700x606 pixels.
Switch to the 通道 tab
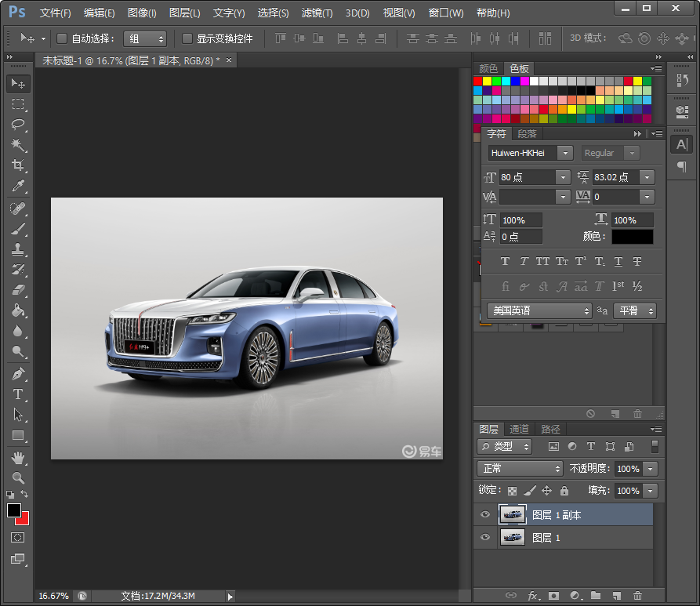click(x=519, y=429)
